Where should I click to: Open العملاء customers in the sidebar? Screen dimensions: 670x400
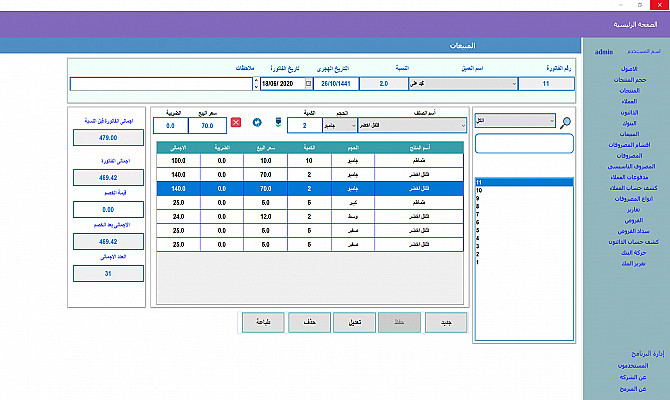coord(629,101)
